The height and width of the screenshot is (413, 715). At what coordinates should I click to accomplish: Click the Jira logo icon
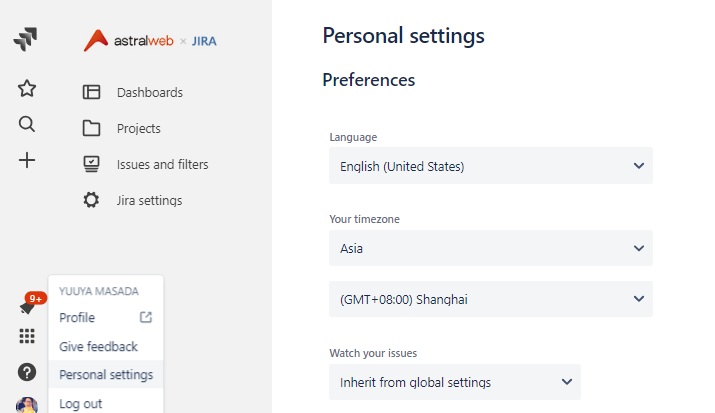[x=26, y=39]
